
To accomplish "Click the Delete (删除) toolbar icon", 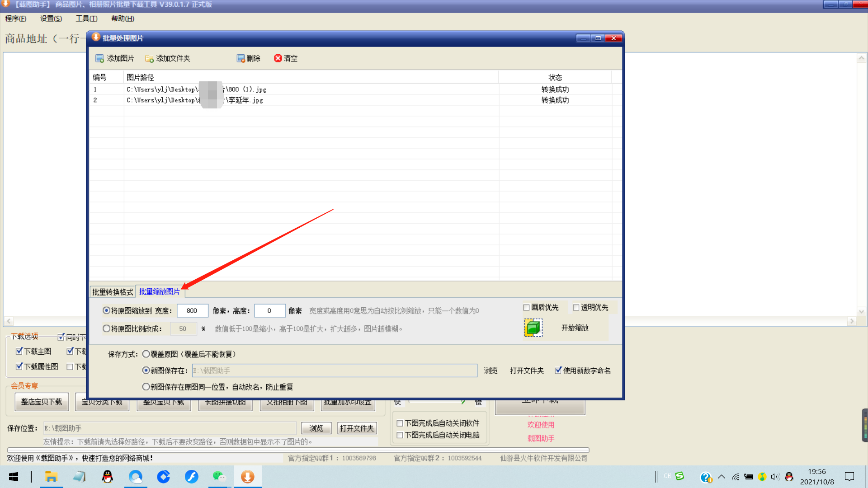I will (x=241, y=58).
